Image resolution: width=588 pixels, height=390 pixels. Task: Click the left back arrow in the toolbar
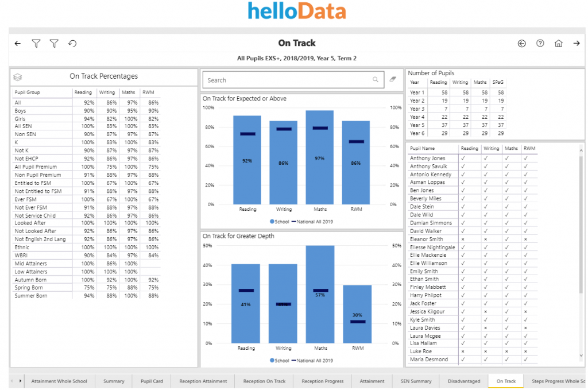[x=17, y=43]
